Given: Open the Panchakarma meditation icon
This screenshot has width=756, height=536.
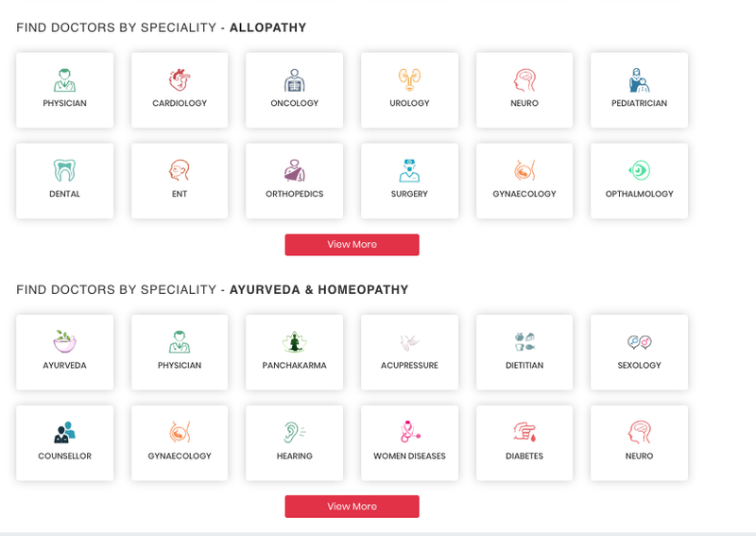Looking at the screenshot, I should pyautogui.click(x=294, y=341).
